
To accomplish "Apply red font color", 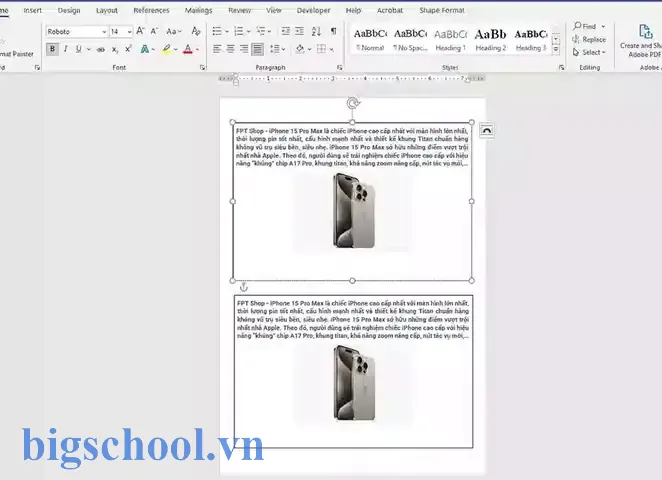I will [x=188, y=49].
